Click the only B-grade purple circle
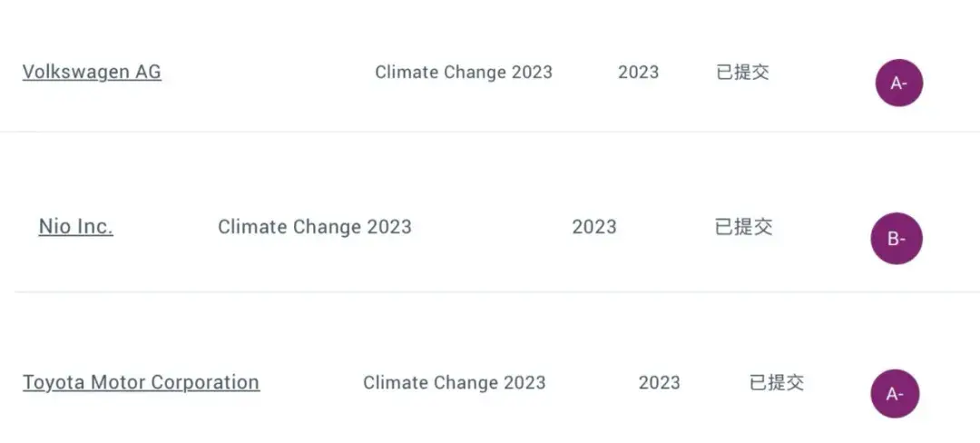The height and width of the screenshot is (443, 980). 897,238
